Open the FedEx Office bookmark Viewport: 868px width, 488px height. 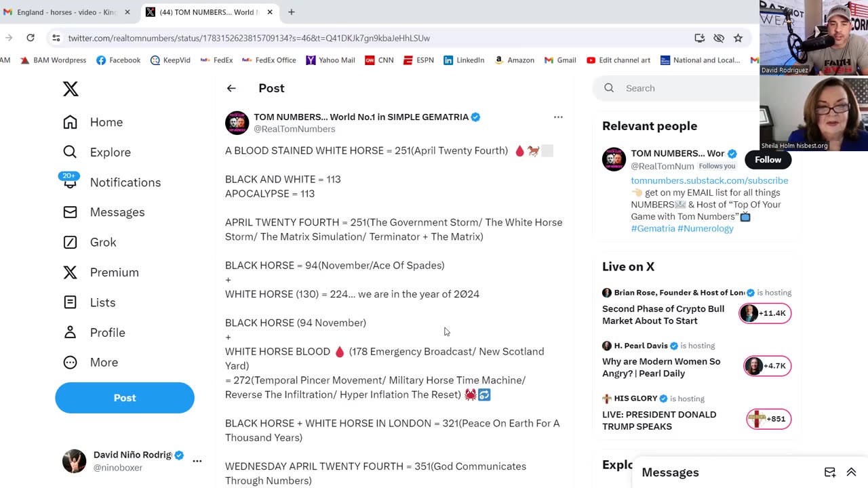[x=269, y=60]
